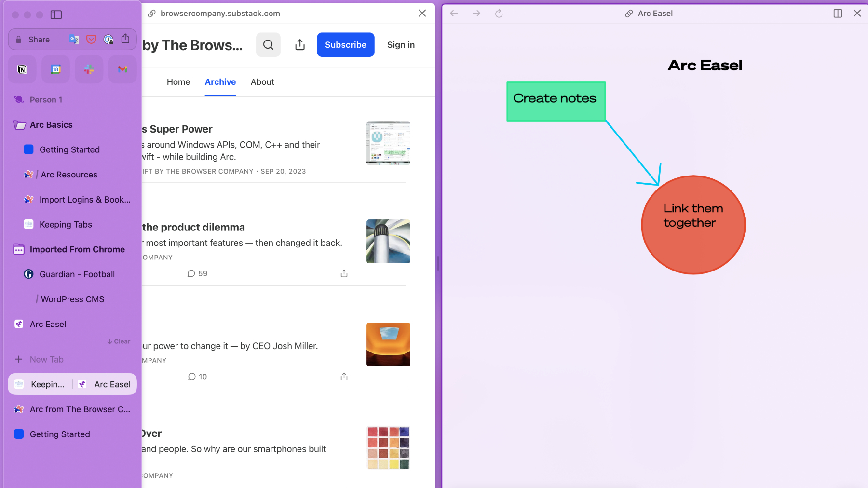Click the back arrow in Easel pane
Screen dimensions: 868x488
pyautogui.click(x=454, y=14)
